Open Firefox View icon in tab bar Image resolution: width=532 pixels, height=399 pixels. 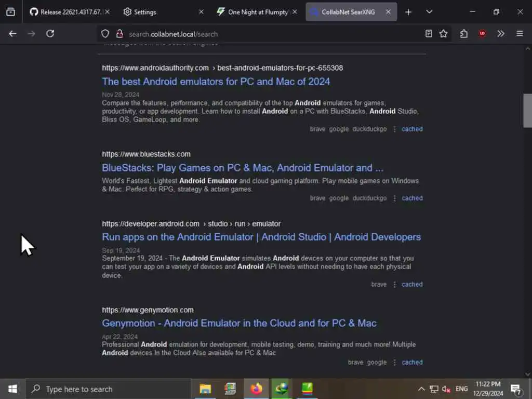click(10, 12)
